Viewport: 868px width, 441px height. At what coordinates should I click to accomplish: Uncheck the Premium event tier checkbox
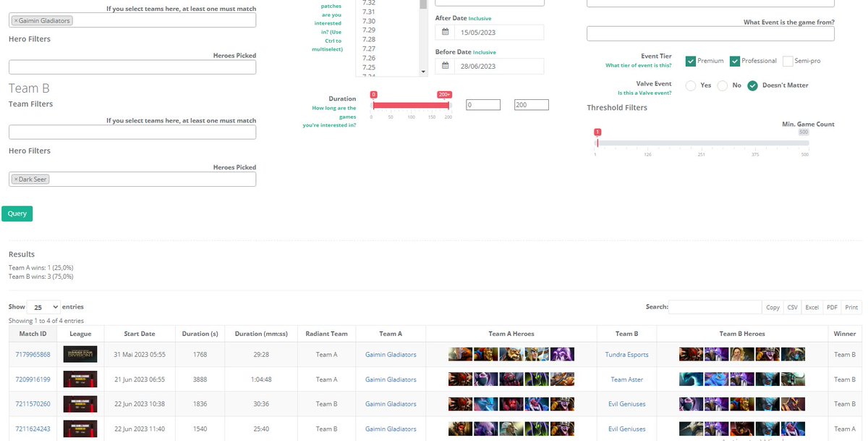[x=691, y=62]
